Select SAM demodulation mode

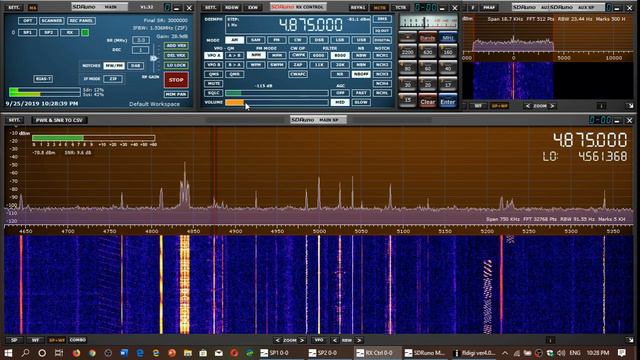pos(256,40)
